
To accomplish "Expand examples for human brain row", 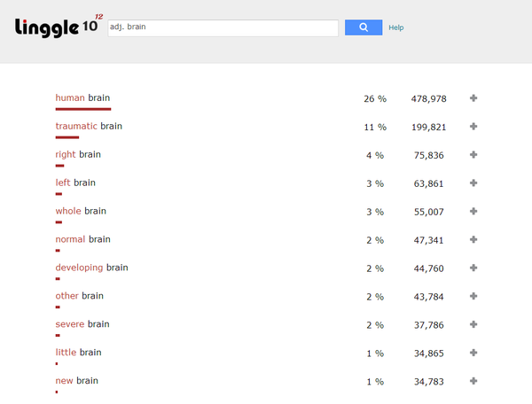I will coord(473,98).
